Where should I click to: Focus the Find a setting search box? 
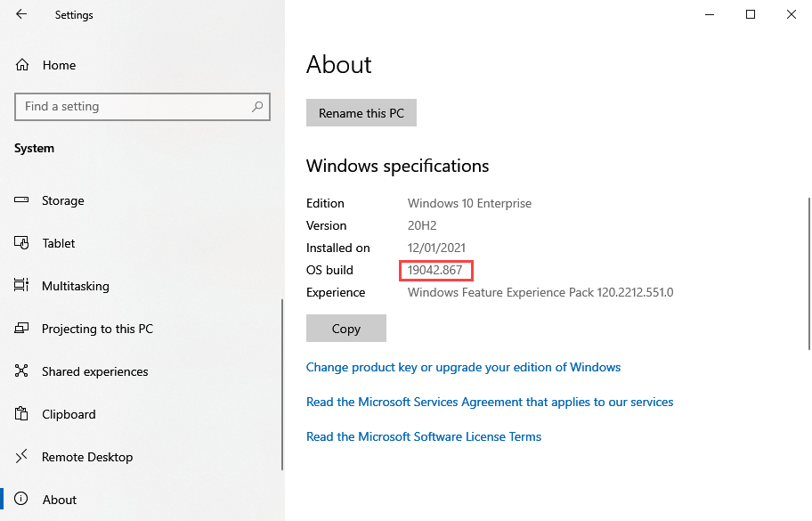[134, 106]
